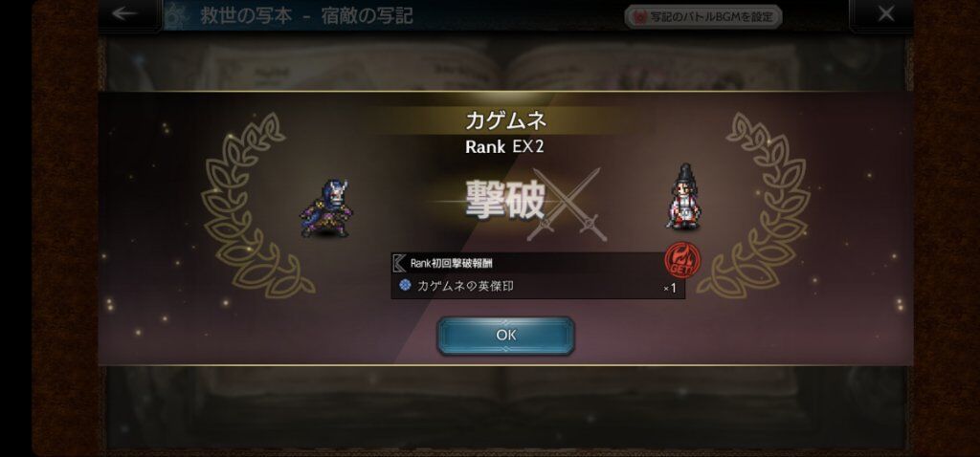This screenshot has width=980, height=457.
Task: Close the screen with X button
Action: (885, 13)
